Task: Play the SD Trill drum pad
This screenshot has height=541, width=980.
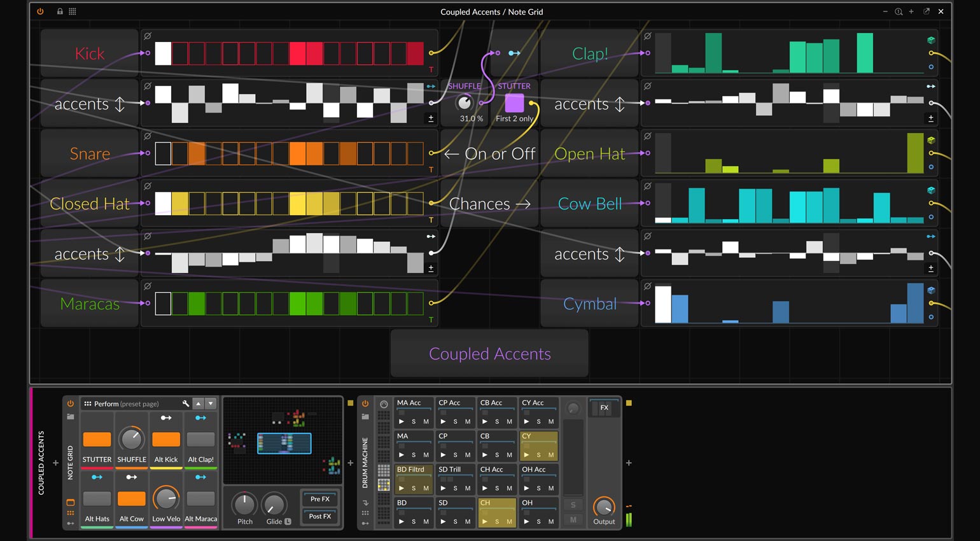Action: [443, 488]
